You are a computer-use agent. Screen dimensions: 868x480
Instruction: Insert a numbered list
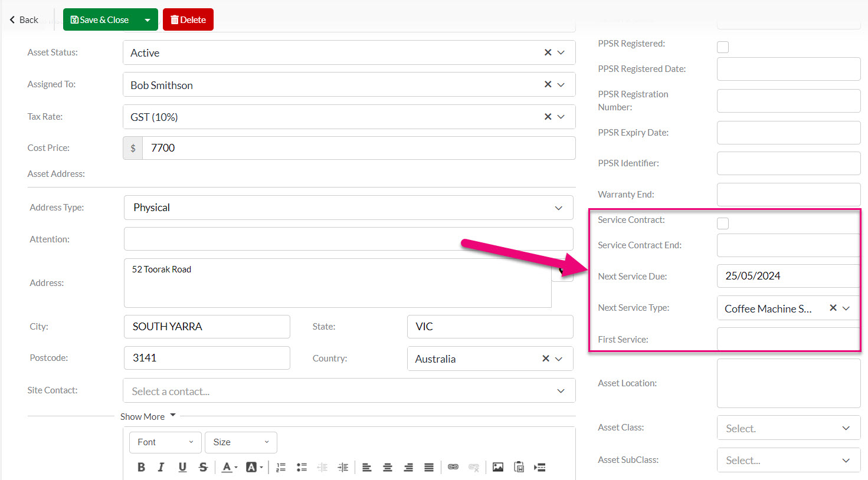click(x=281, y=467)
